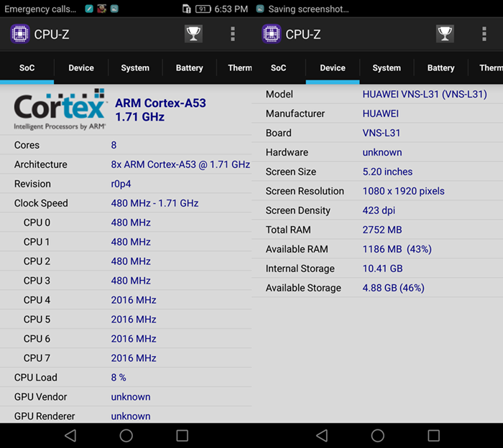This screenshot has width=503, height=448.
Task: Tap the battery 91 status bar indicator
Action: [203, 9]
